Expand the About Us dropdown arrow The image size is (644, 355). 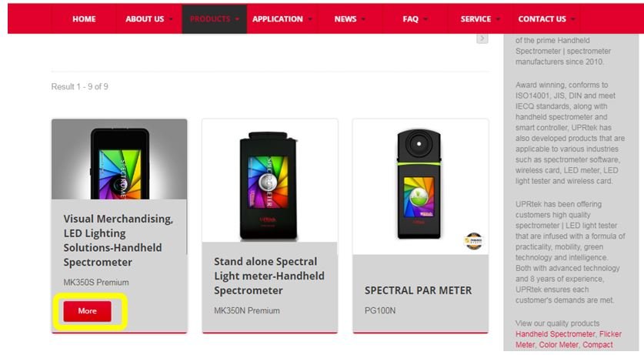click(x=171, y=19)
